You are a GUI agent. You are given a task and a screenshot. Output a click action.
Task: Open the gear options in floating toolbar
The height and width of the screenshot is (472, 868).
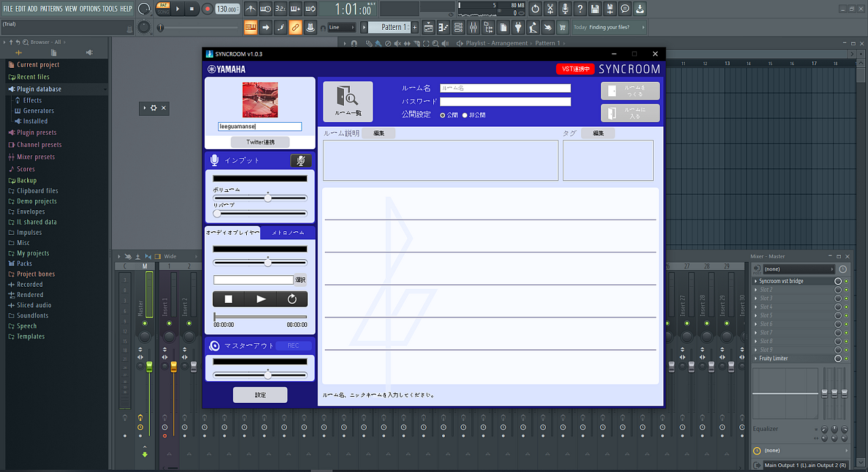pyautogui.click(x=154, y=108)
